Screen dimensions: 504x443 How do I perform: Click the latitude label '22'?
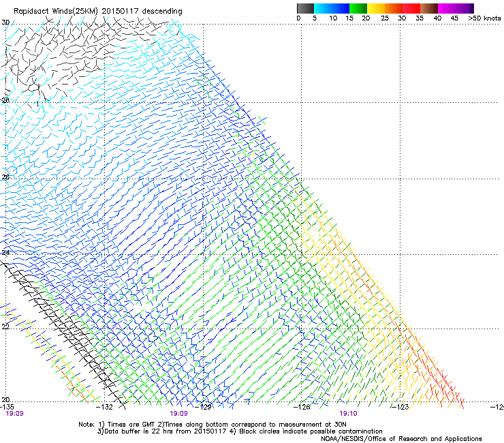[x=5, y=326]
